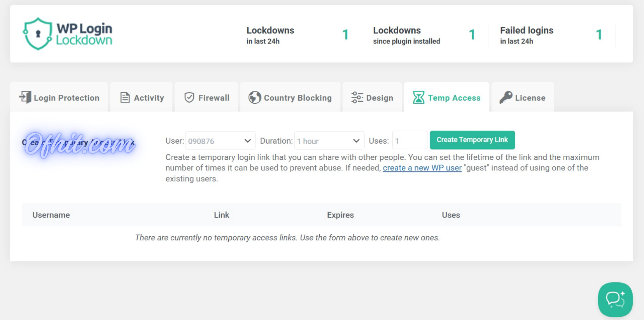Click the Login Protection door icon
Viewport: 644px width, 320px height.
[25, 97]
